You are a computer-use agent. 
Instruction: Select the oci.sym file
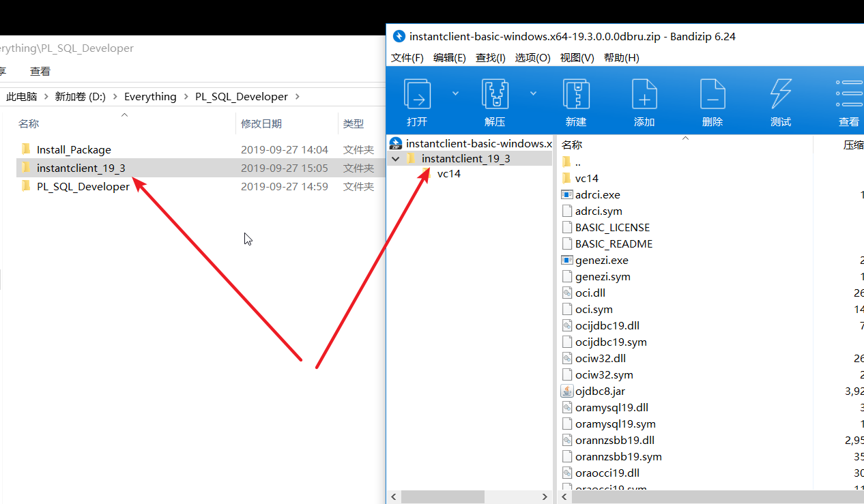click(x=594, y=310)
